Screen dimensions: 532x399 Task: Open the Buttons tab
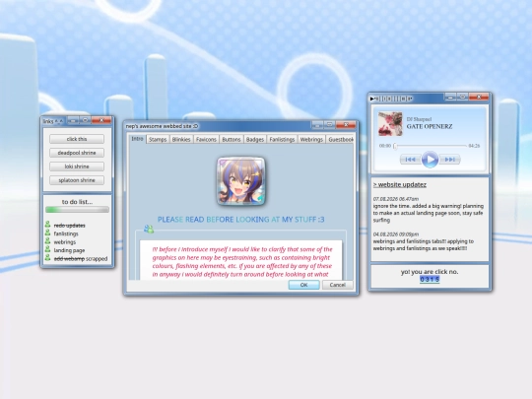click(232, 140)
